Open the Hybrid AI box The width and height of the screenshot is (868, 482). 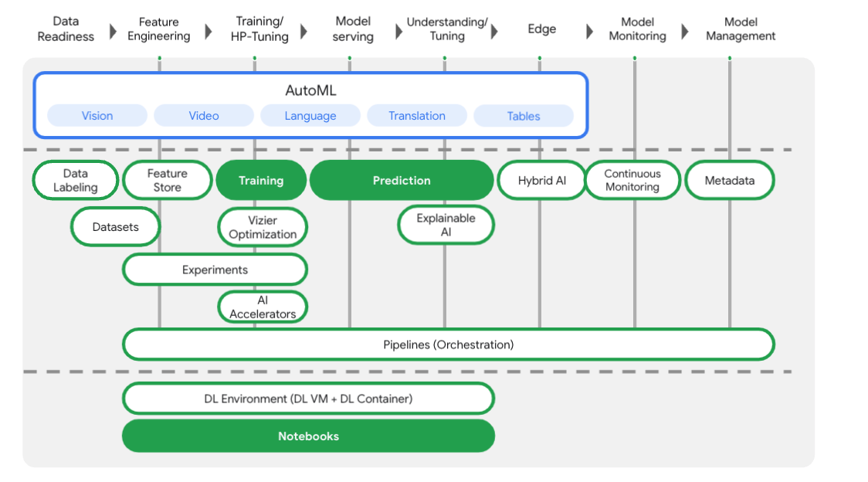pos(542,180)
